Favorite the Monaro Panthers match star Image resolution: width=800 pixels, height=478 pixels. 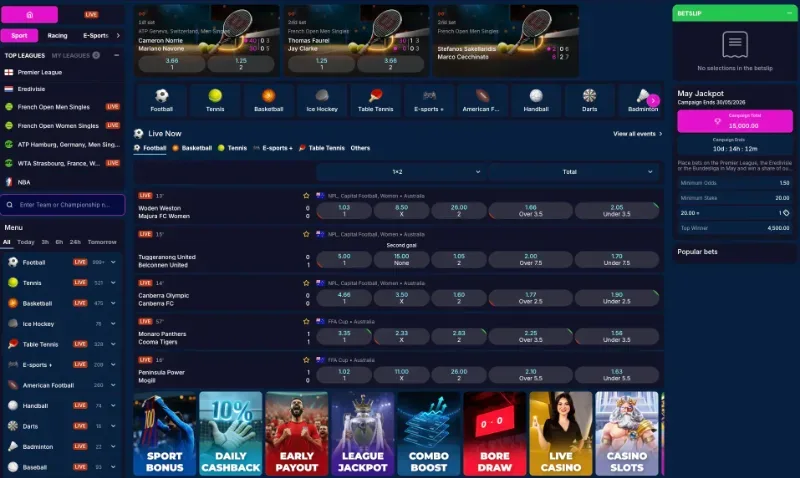306,321
